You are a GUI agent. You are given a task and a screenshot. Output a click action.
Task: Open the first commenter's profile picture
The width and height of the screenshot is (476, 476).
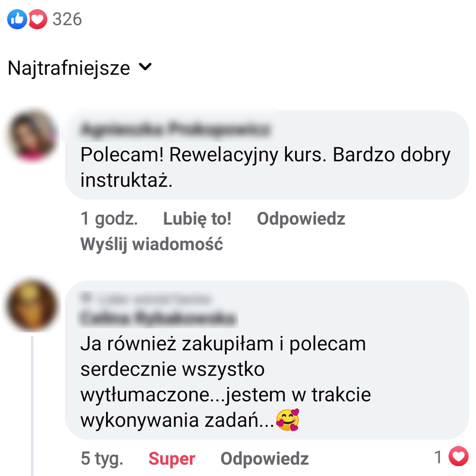(x=31, y=135)
